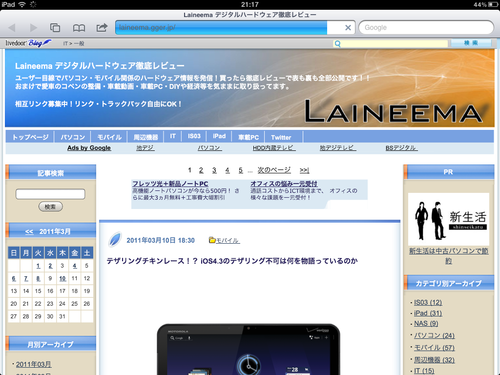Open the iPad menu tab
Screen dimensions: 500x375
tap(219, 136)
